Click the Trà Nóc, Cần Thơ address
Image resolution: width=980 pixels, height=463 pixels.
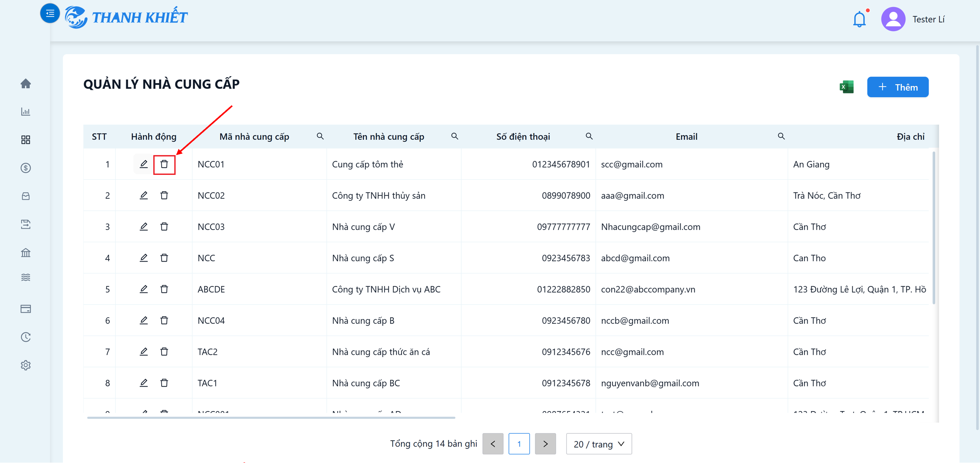(x=827, y=195)
